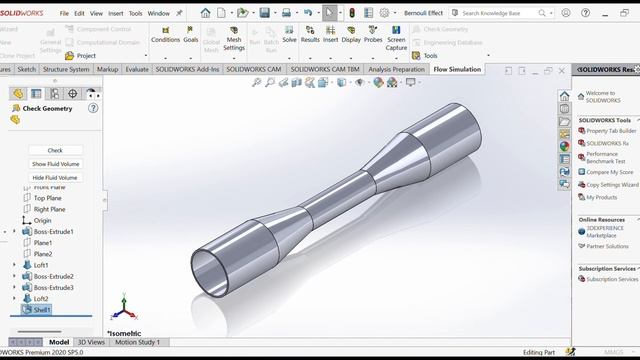This screenshot has height=360, width=640.
Task: Click the Open document icon
Action: pos(242,13)
